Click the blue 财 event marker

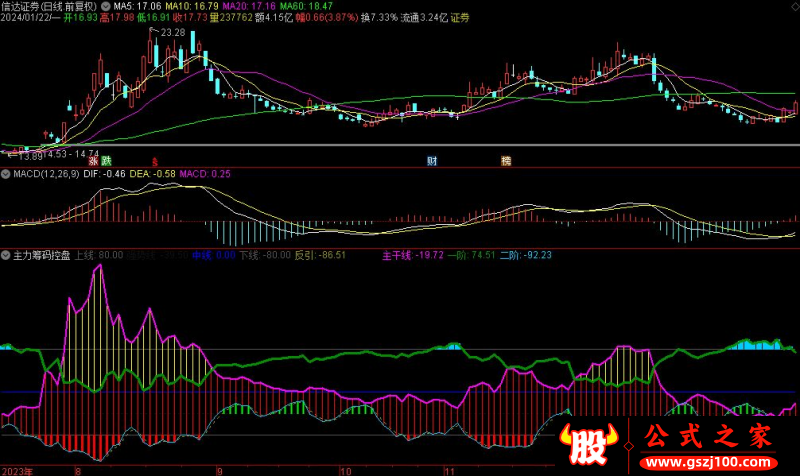point(432,160)
